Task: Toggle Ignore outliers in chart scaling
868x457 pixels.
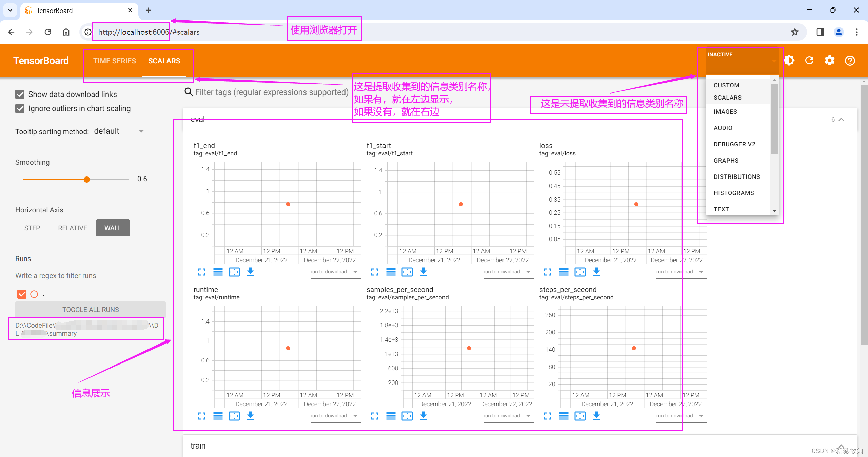Action: tap(20, 108)
